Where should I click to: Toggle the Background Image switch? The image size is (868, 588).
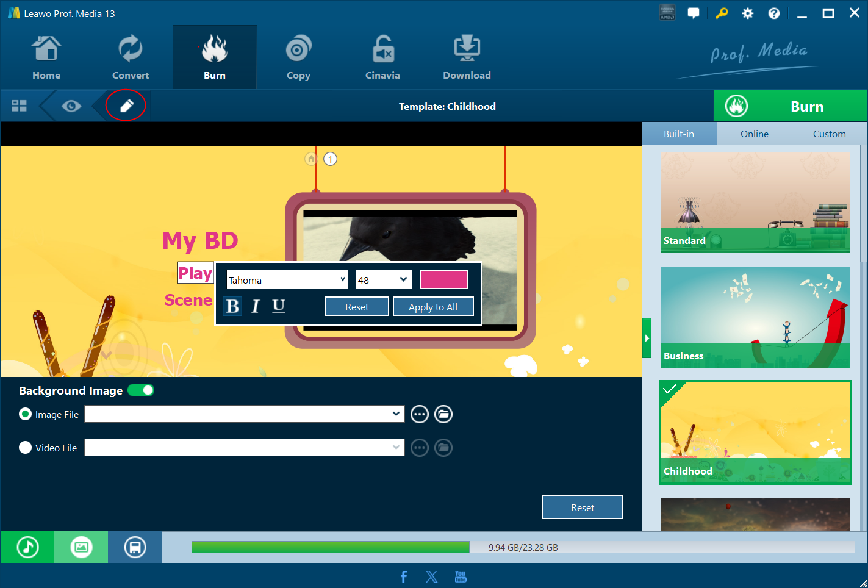click(141, 390)
